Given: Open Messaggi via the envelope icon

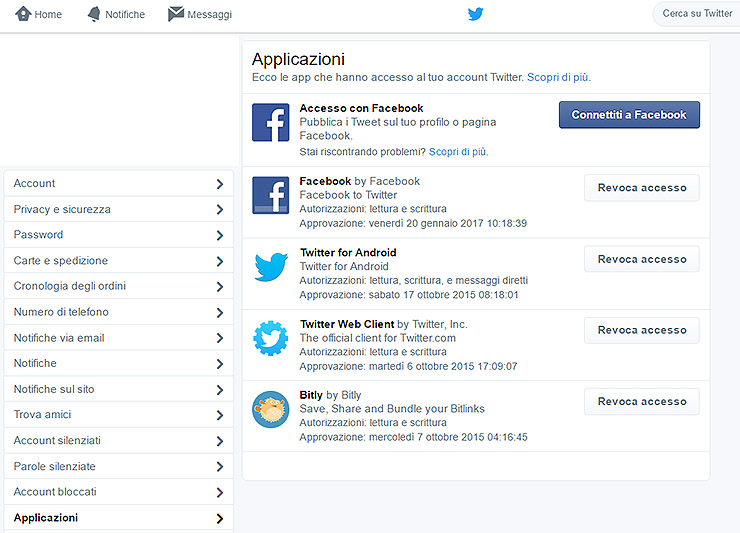Looking at the screenshot, I should coord(176,14).
